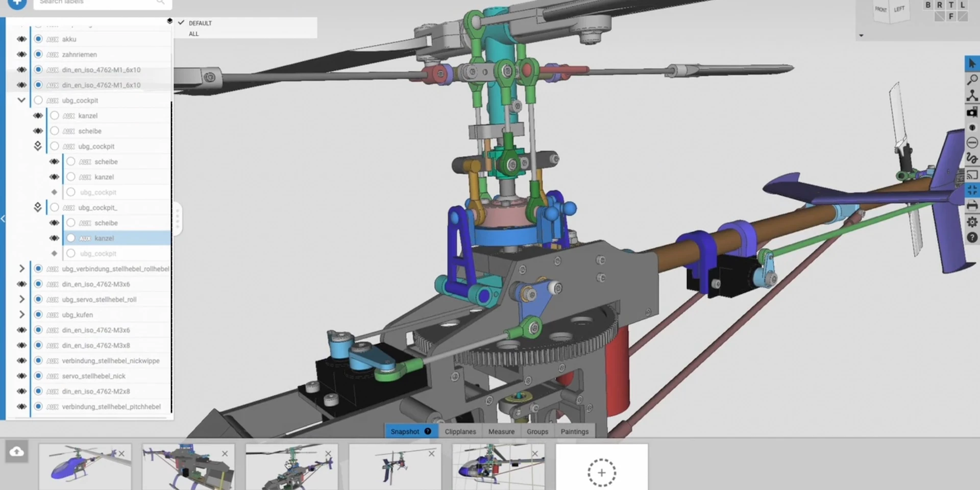Open the settings gear
This screenshot has height=490, width=980.
972,222
